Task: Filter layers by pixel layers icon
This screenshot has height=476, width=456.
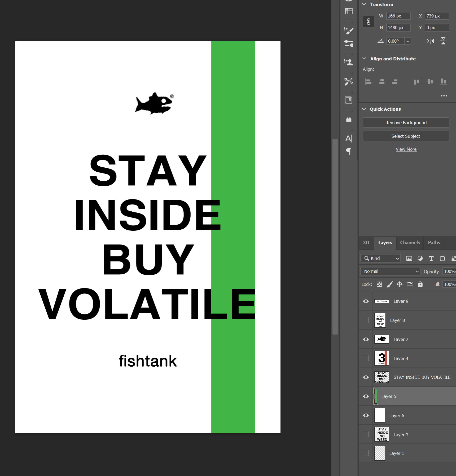Action: [x=409, y=258]
